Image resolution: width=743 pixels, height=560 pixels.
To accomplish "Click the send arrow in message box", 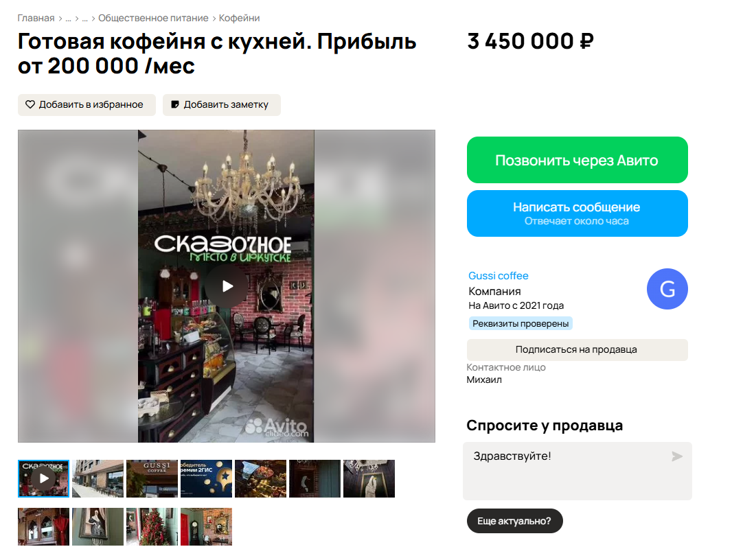I will click(x=677, y=456).
